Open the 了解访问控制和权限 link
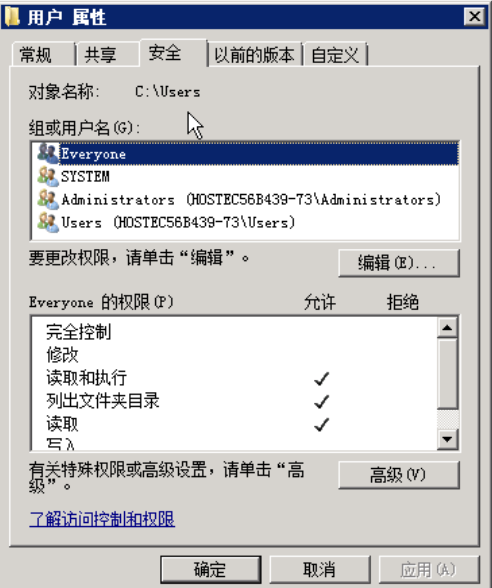The width and height of the screenshot is (492, 588). click(x=102, y=519)
